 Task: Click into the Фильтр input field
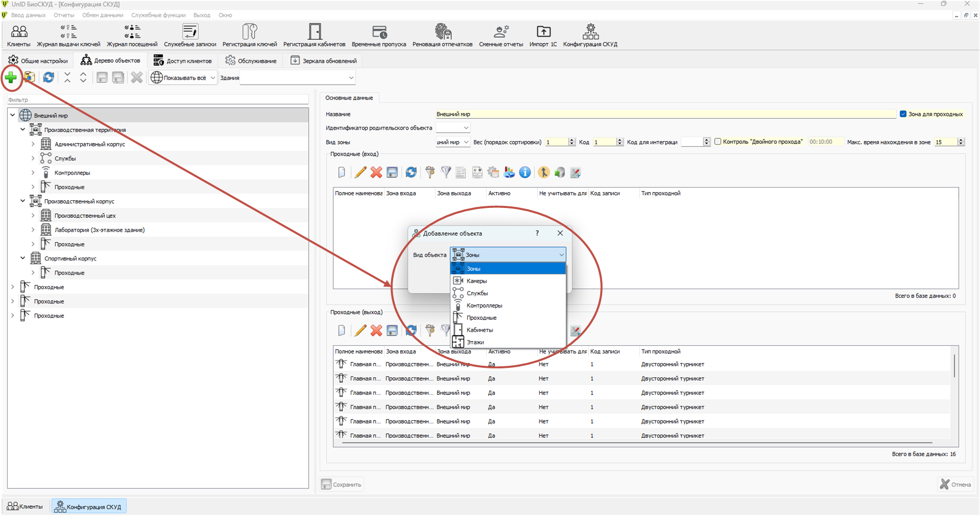(158, 100)
